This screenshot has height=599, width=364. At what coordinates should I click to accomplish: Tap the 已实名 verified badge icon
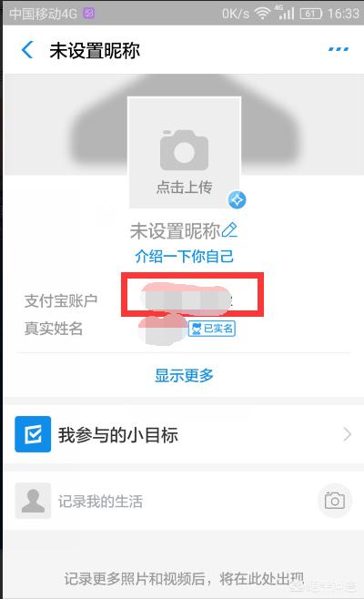tap(212, 329)
